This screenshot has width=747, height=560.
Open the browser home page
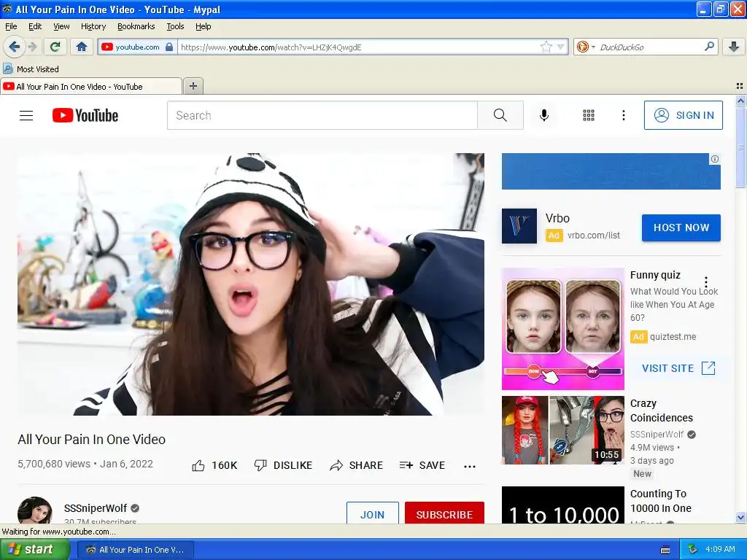(82, 47)
